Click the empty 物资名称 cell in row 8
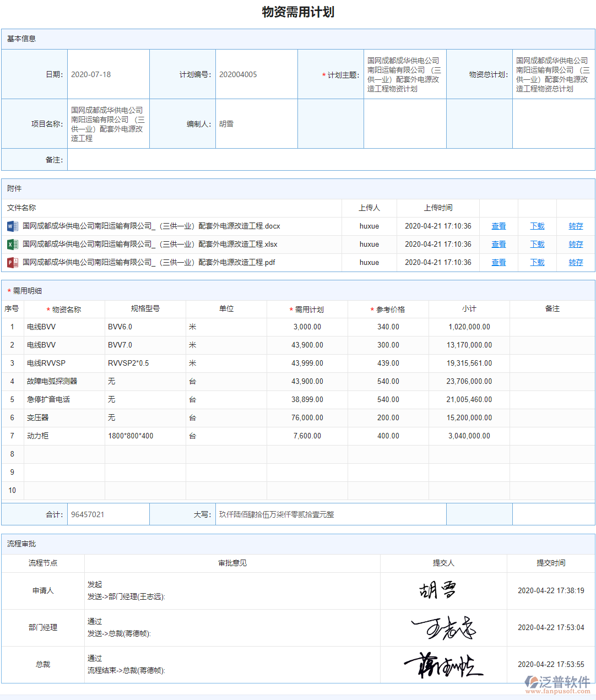Viewport: 596px width, 700px height. click(x=64, y=454)
